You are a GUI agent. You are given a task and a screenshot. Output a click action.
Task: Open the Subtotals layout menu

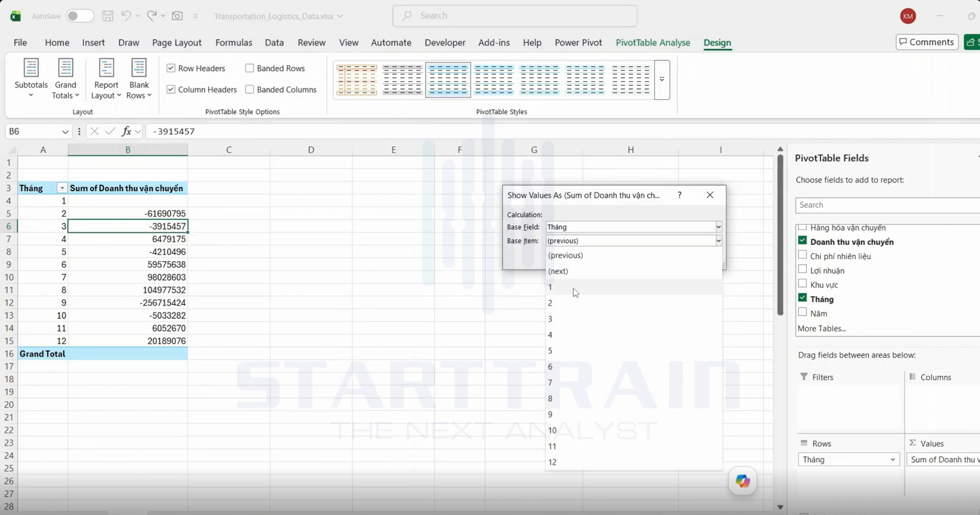coord(31,79)
